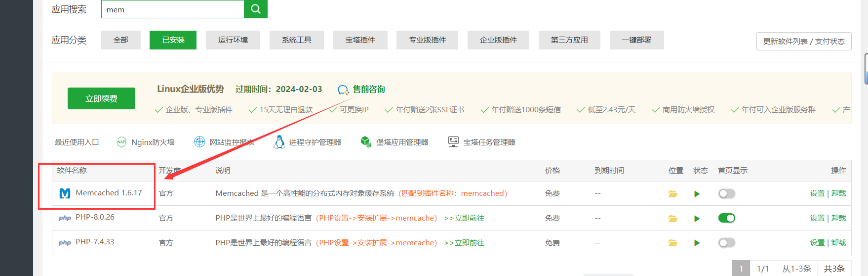Click the 软件名称 column header
868x276 pixels.
tap(72, 171)
